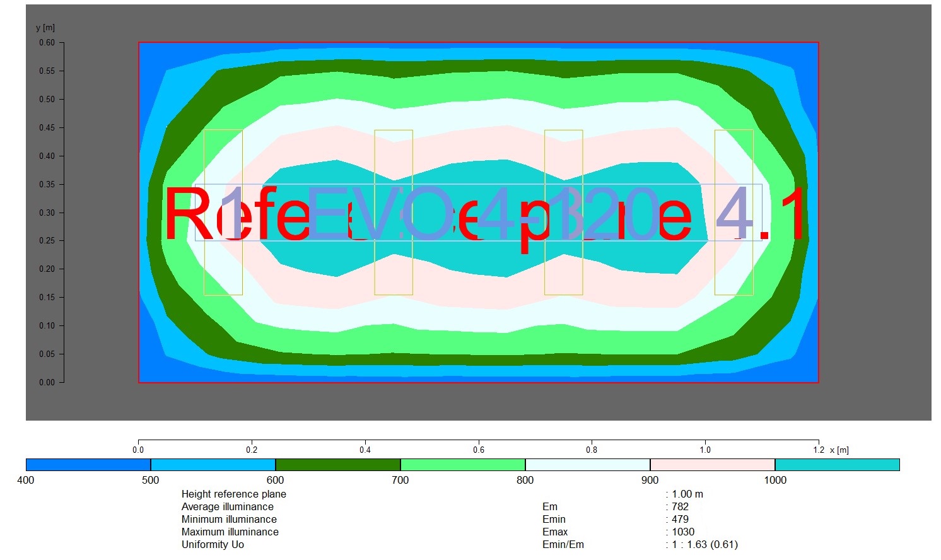This screenshot has width=941, height=560.
Task: Click the pale white 800-900 legend swatch
Action: (x=588, y=465)
